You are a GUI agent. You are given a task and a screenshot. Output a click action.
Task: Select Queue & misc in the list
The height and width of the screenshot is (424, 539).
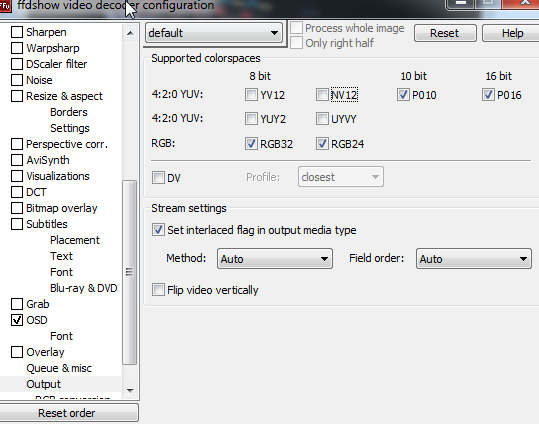59,368
